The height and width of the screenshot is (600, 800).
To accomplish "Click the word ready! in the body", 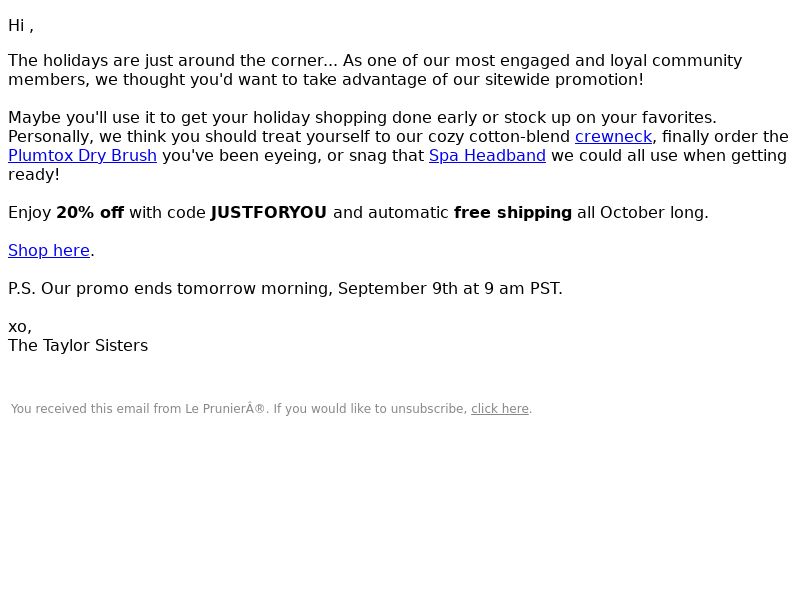I will 34,174.
